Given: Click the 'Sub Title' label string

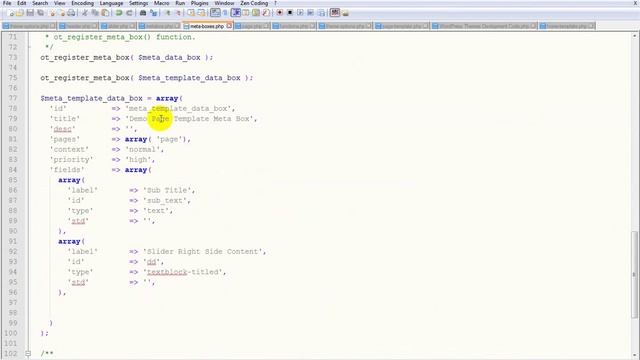Looking at the screenshot, I should (x=167, y=190).
